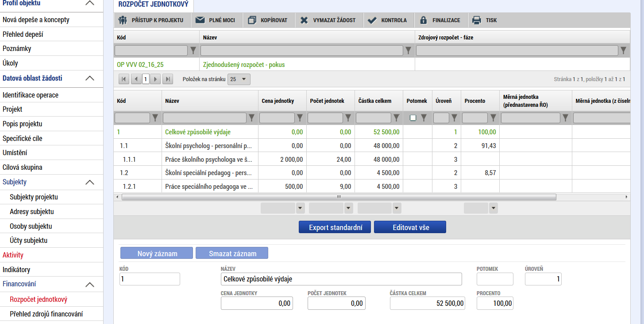Select row 1.2.1 Práce speciálního pedagoga

372,186
